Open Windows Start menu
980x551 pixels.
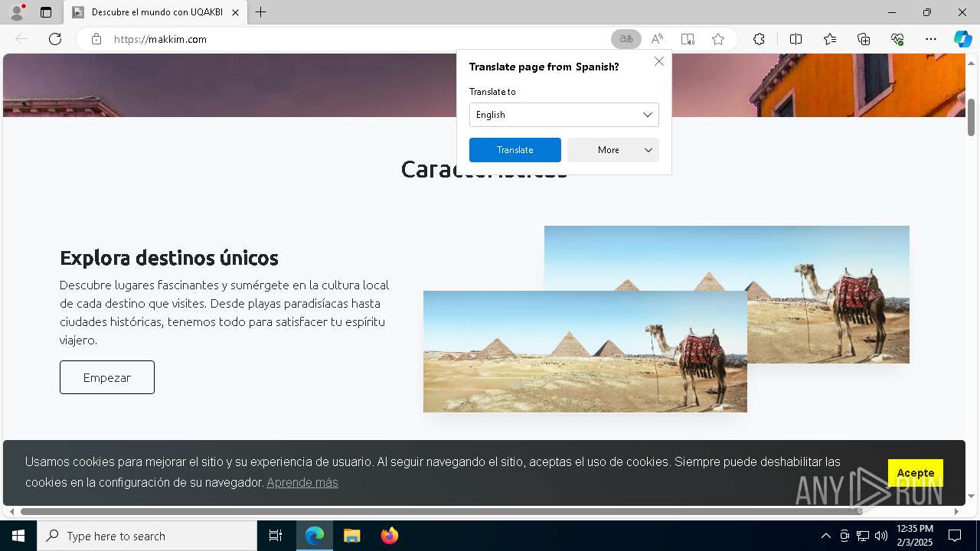click(x=18, y=536)
